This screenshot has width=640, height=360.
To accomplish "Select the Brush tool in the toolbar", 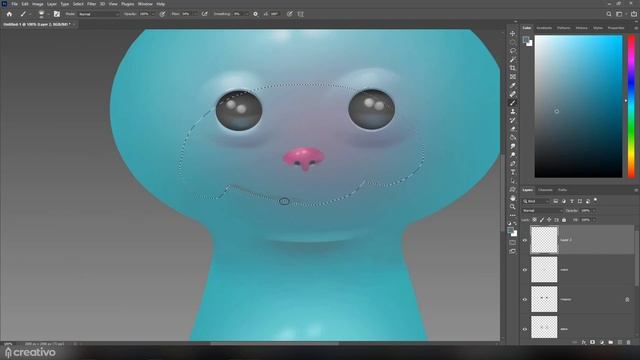I will coord(512,103).
